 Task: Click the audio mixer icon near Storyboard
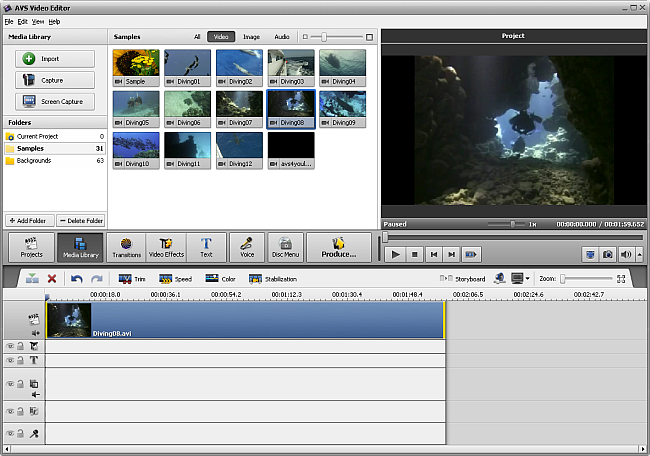point(500,279)
